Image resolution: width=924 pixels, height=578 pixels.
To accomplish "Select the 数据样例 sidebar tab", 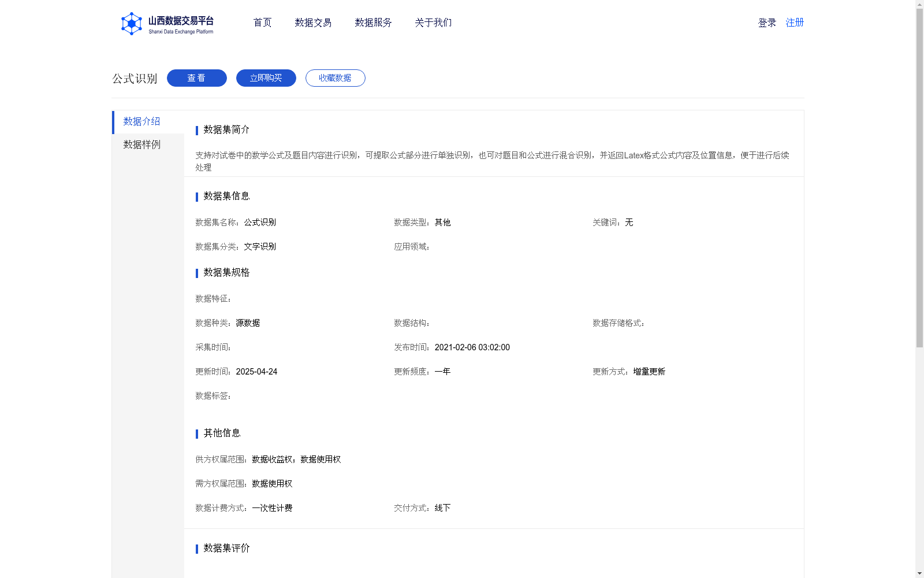I will coord(148,144).
